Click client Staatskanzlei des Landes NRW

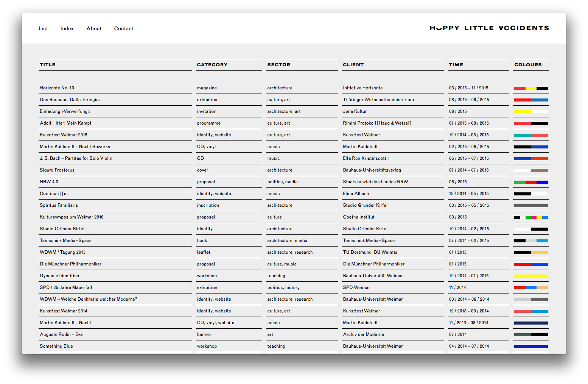(x=375, y=182)
